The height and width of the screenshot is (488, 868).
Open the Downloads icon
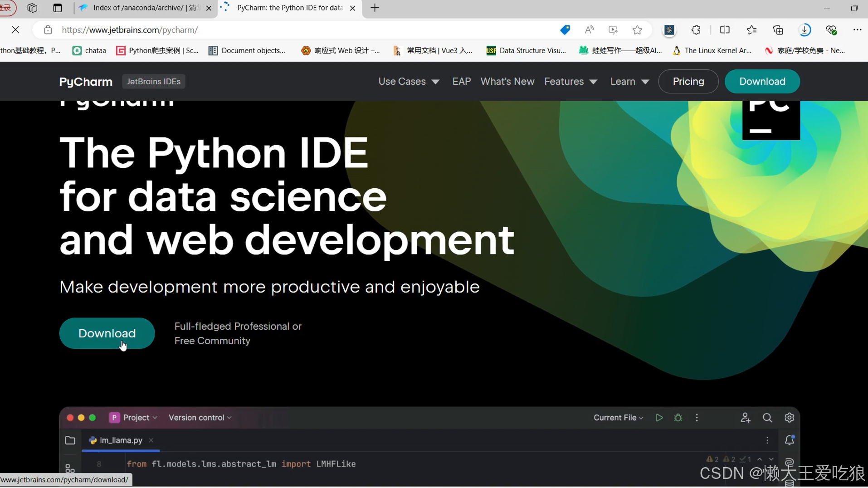pyautogui.click(x=805, y=30)
